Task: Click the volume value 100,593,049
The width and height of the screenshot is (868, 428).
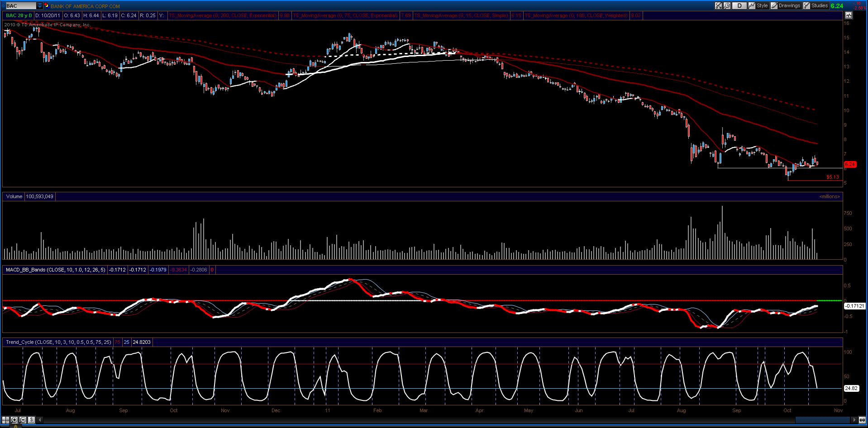Action: point(40,196)
